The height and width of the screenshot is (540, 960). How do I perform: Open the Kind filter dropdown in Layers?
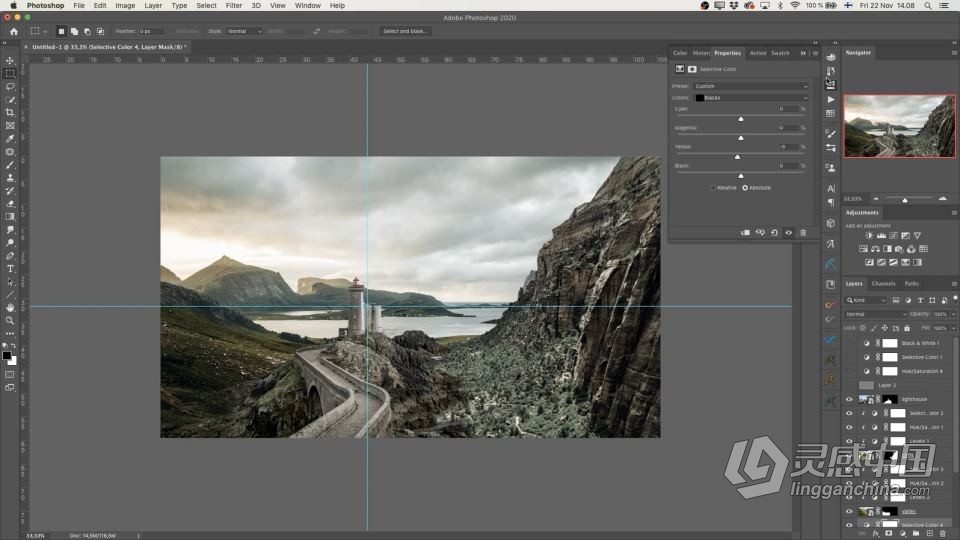pos(866,300)
